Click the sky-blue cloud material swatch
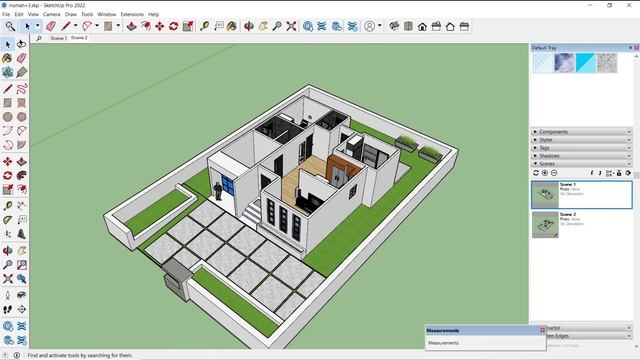640x360 pixels. pyautogui.click(x=564, y=63)
